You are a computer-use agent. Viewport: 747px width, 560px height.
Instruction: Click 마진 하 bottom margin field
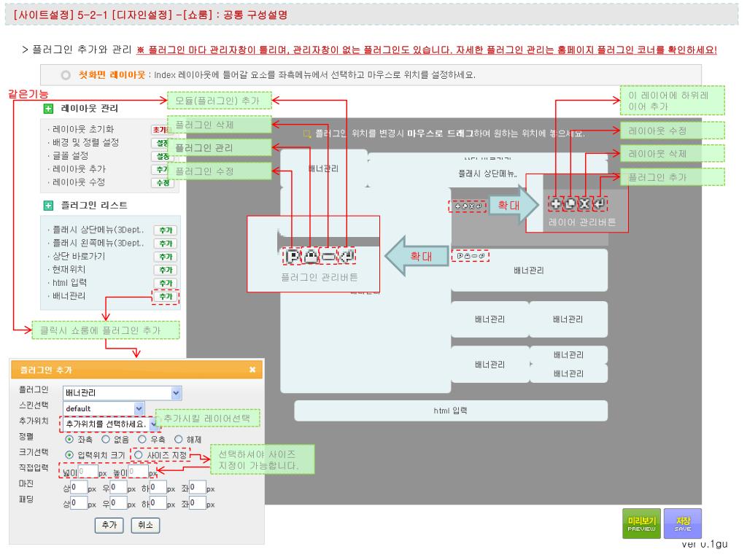point(158,488)
